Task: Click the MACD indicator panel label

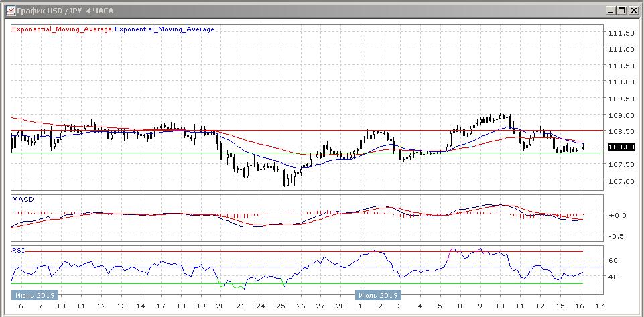Action: coord(22,200)
